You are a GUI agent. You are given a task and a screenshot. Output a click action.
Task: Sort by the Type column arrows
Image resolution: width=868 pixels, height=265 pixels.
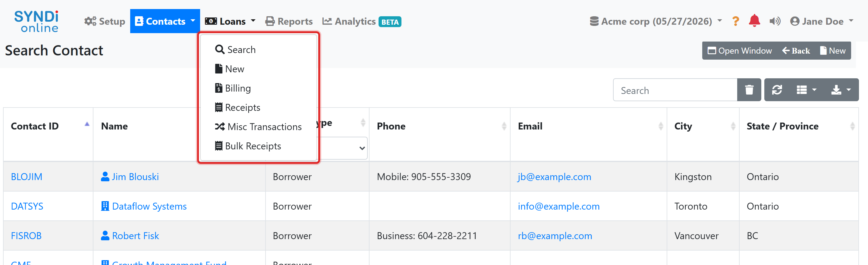[363, 122]
